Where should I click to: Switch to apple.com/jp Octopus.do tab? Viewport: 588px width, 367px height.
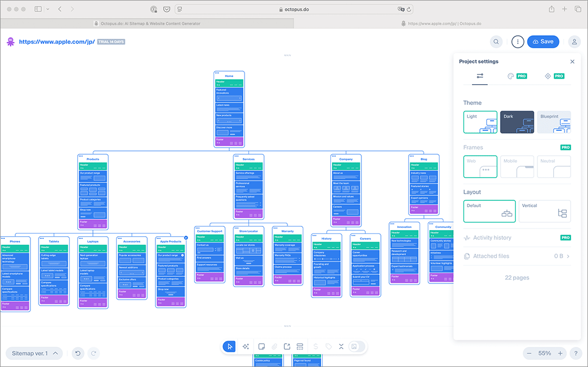441,23
